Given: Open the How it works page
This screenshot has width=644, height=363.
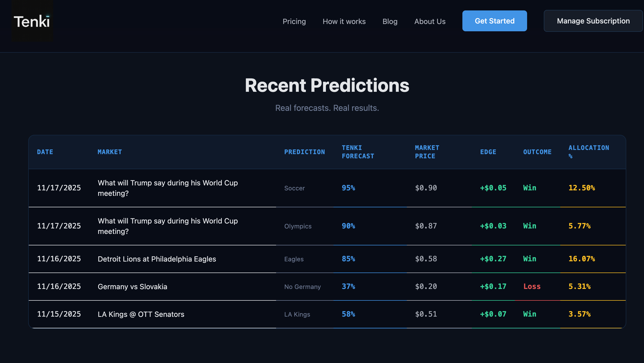Looking at the screenshot, I should pyautogui.click(x=344, y=21).
